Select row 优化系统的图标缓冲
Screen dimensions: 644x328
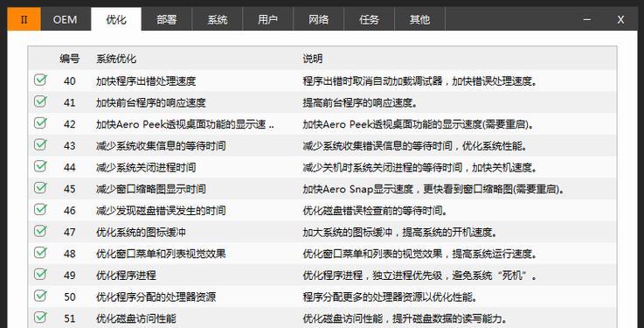tap(322, 232)
